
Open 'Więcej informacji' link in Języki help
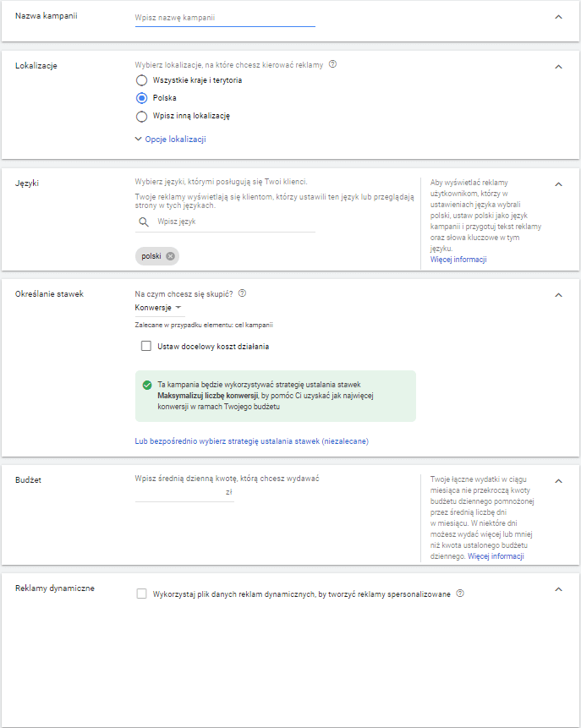(x=458, y=260)
